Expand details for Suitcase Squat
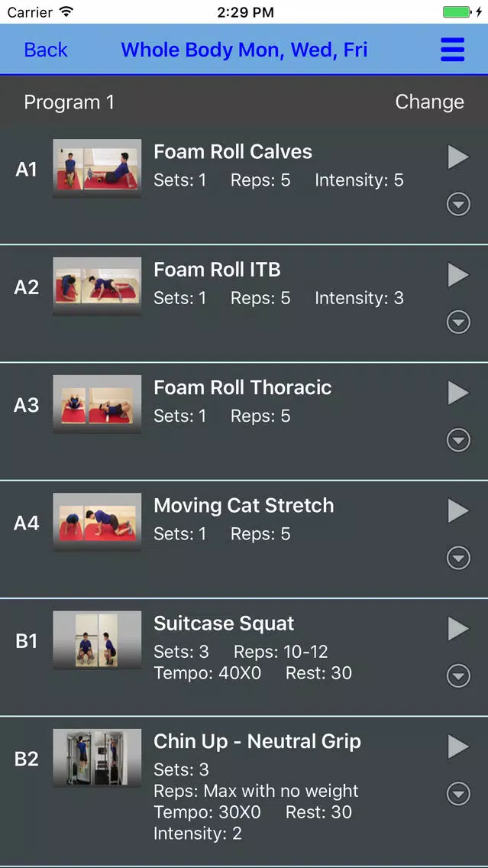488x868 pixels. [x=458, y=676]
